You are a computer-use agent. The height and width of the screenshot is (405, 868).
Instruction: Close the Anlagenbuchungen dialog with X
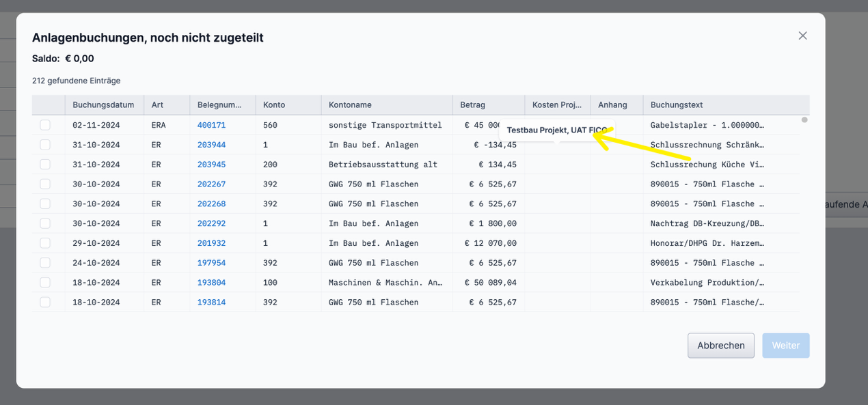(802, 36)
